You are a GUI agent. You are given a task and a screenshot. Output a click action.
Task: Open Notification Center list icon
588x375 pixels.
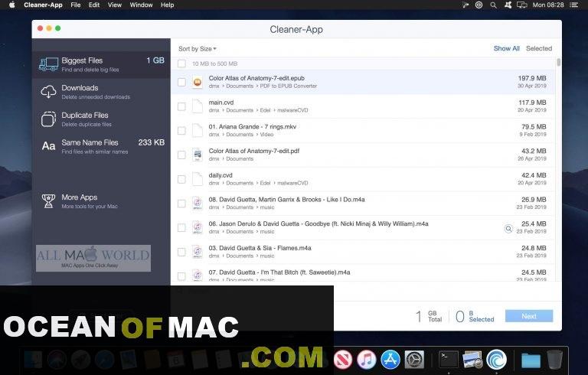(x=573, y=5)
